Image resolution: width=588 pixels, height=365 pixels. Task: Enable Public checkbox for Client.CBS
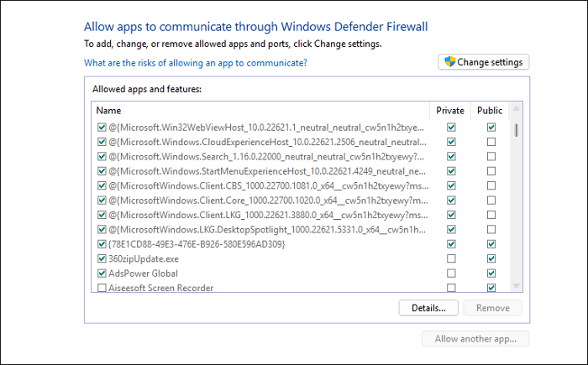pos(491,186)
